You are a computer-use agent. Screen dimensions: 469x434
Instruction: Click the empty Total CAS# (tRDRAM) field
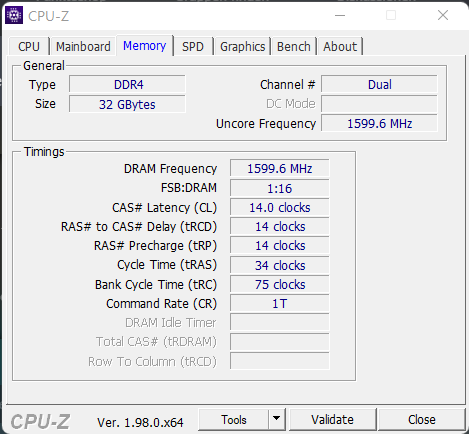click(279, 342)
